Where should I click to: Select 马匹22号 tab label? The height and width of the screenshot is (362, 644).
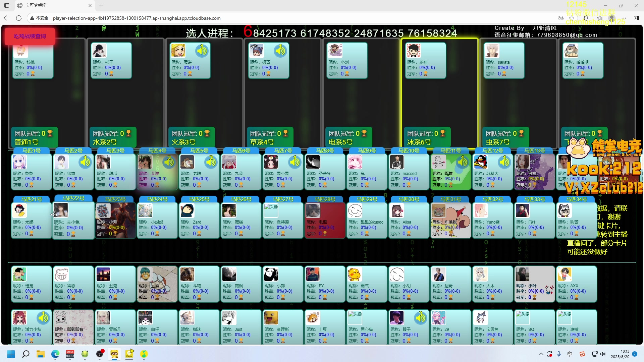(x=73, y=198)
